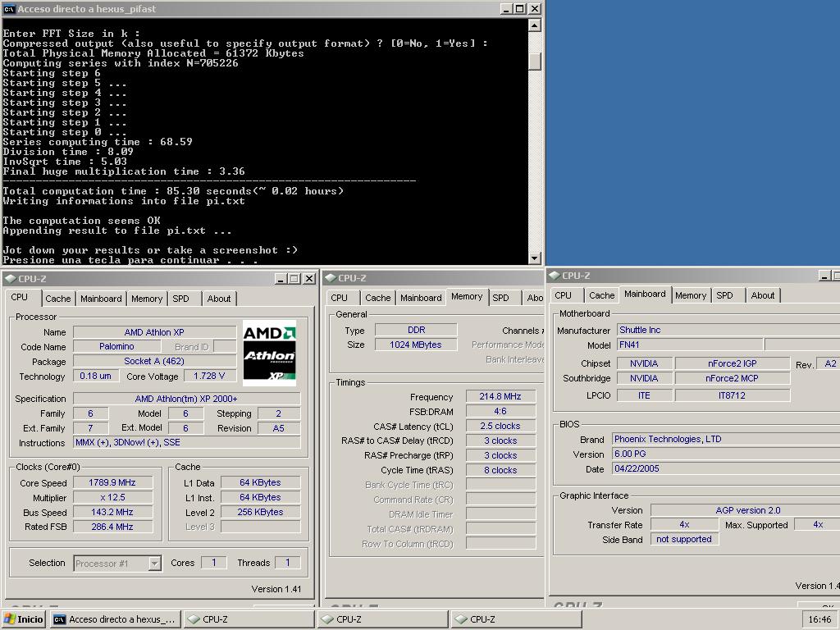This screenshot has width=840, height=630.
Task: Click the nForce2 IGP chipset value
Action: [x=733, y=363]
